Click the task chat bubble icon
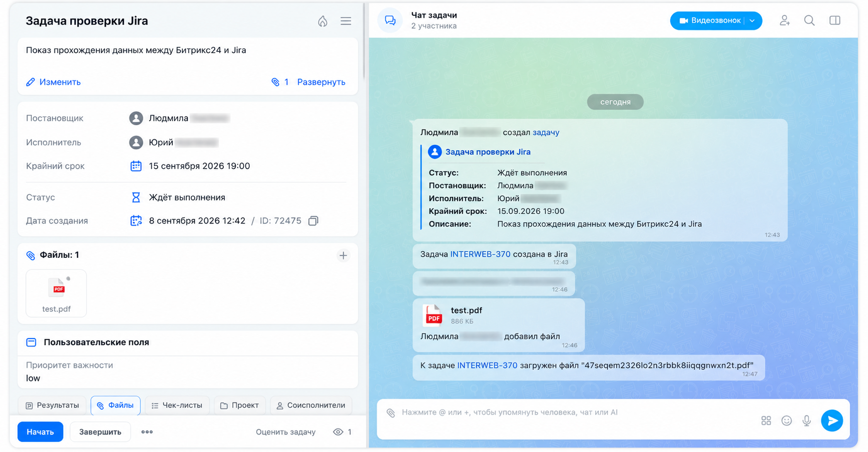 [390, 20]
